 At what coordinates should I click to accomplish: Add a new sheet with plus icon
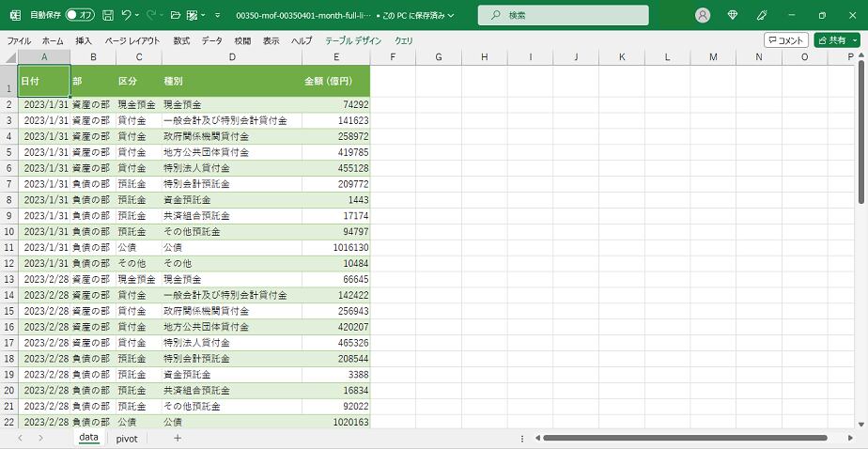click(x=177, y=438)
